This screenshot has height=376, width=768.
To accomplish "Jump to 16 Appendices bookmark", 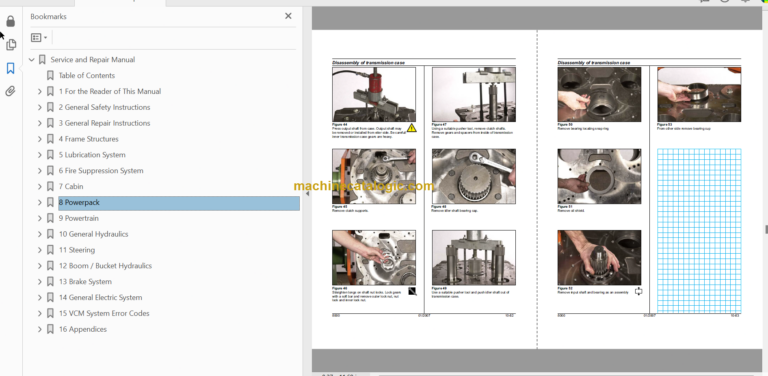I will (x=83, y=329).
